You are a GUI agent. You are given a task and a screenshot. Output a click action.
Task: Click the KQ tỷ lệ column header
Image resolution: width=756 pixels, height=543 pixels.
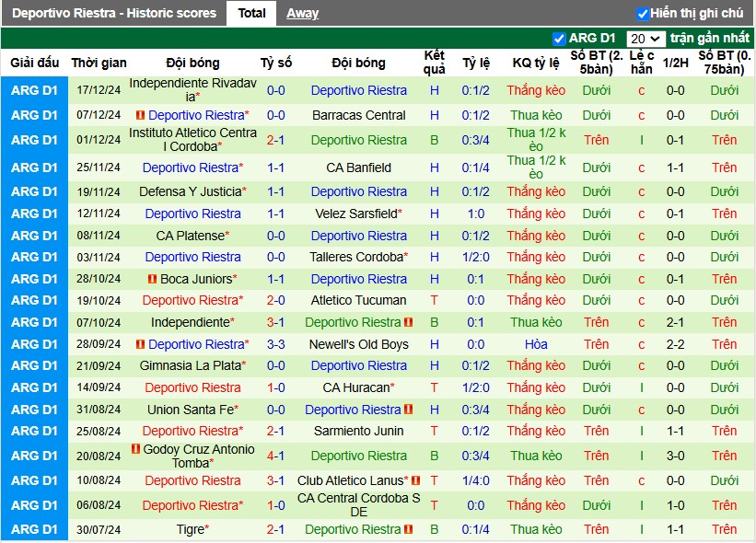click(x=536, y=63)
